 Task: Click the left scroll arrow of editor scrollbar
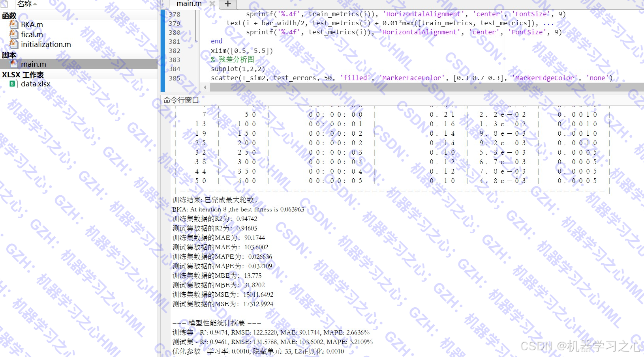coord(205,87)
